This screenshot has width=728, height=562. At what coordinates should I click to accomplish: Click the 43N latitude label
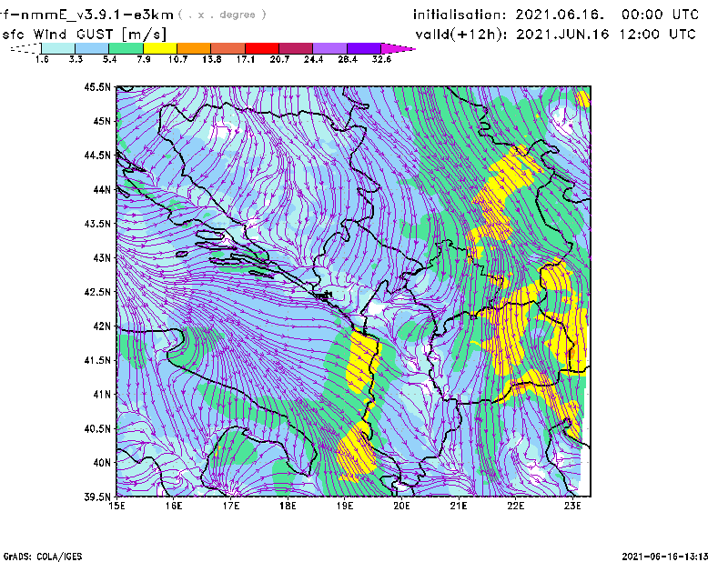pos(102,257)
